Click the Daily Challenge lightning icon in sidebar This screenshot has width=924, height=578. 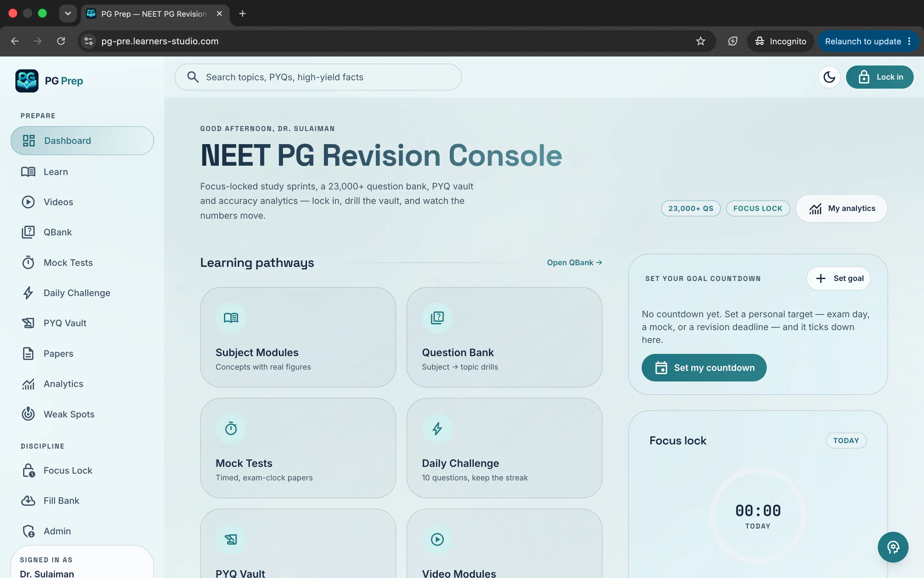[x=28, y=293]
